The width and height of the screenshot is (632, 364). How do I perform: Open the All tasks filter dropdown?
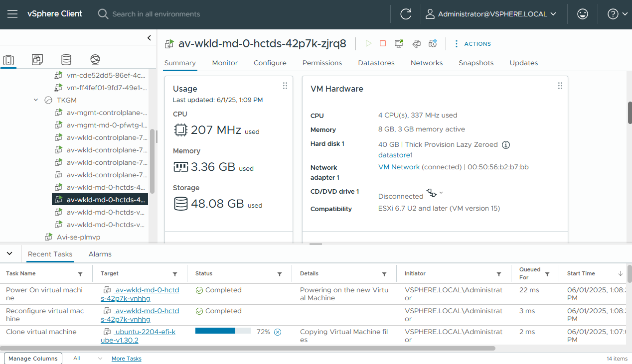(88, 359)
